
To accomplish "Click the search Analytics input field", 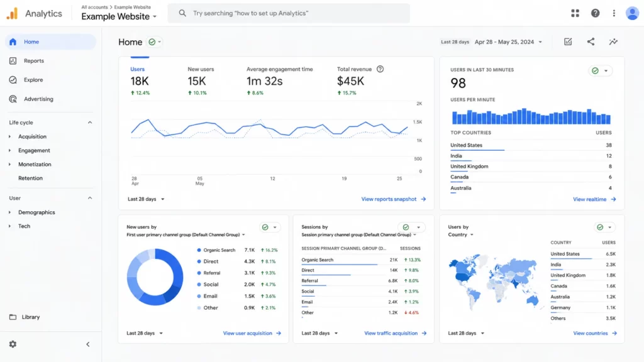I will [289, 13].
